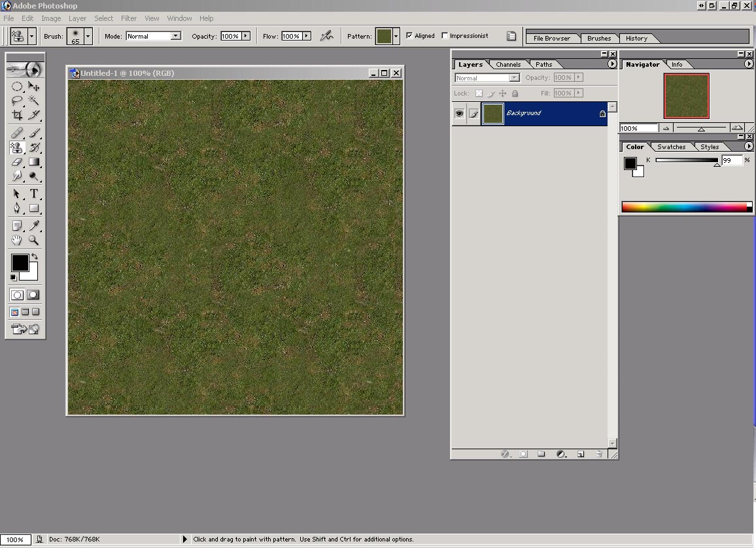Screen dimensions: 756x548
Task: Click the Navigator zoom percentage field
Action: click(638, 128)
